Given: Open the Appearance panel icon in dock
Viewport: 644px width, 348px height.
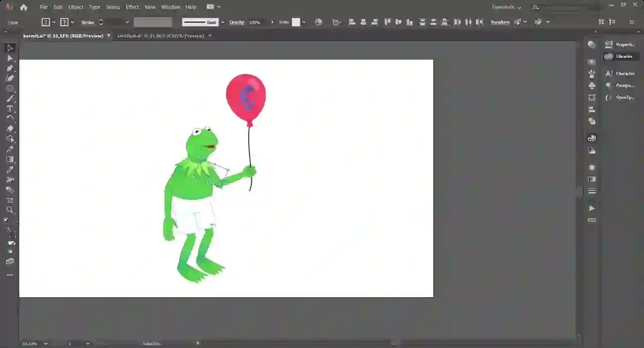Looking at the screenshot, I should coord(592,167).
